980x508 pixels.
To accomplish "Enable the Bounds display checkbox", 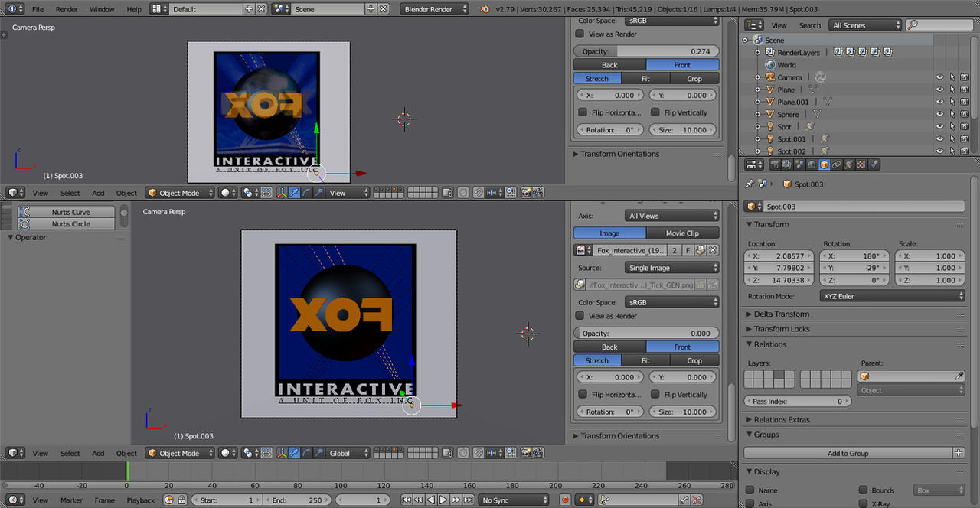I will tap(863, 490).
